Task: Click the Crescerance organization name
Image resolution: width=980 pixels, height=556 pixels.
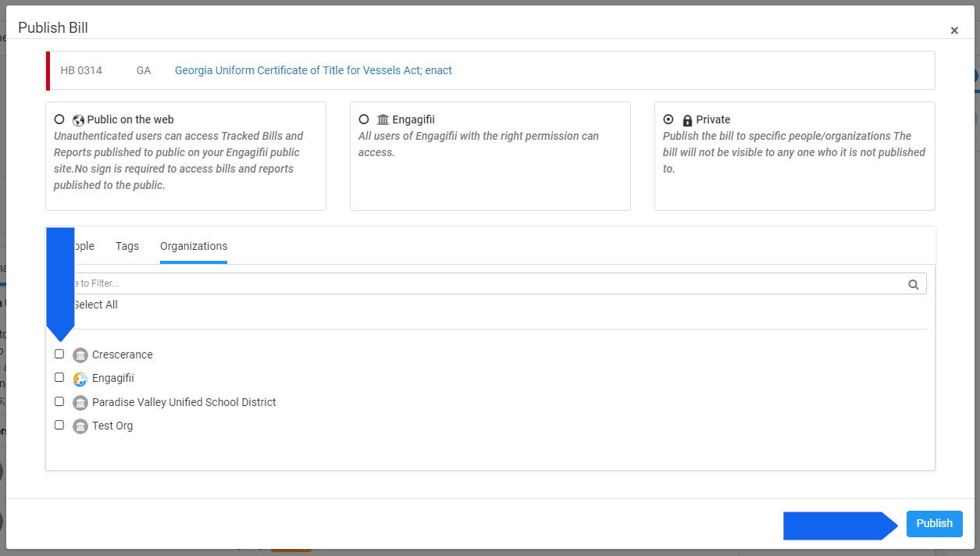Action: (123, 355)
